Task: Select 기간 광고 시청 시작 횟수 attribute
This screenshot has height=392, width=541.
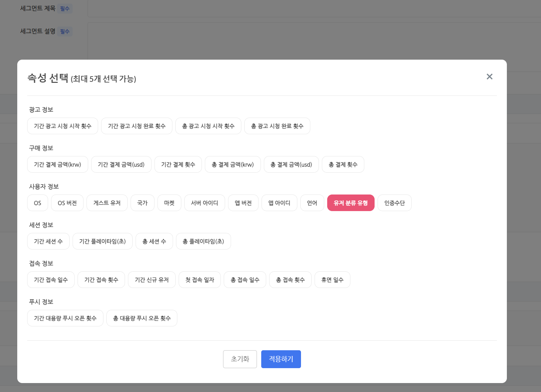Action: click(63, 126)
